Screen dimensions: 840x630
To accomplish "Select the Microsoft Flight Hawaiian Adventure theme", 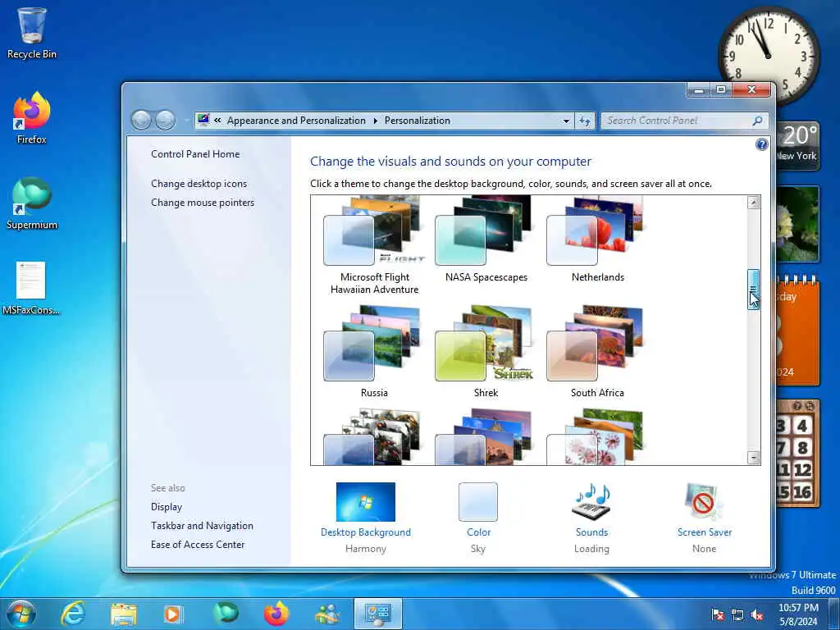I will 374,245.
